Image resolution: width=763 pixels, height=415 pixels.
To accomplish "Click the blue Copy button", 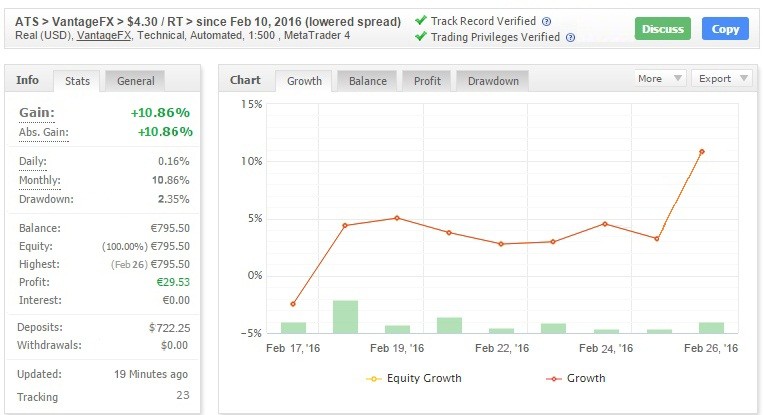I will [725, 29].
